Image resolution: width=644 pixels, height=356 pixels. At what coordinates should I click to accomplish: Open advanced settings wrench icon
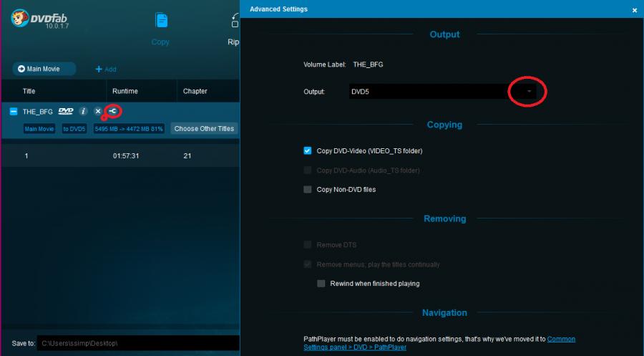(x=112, y=111)
